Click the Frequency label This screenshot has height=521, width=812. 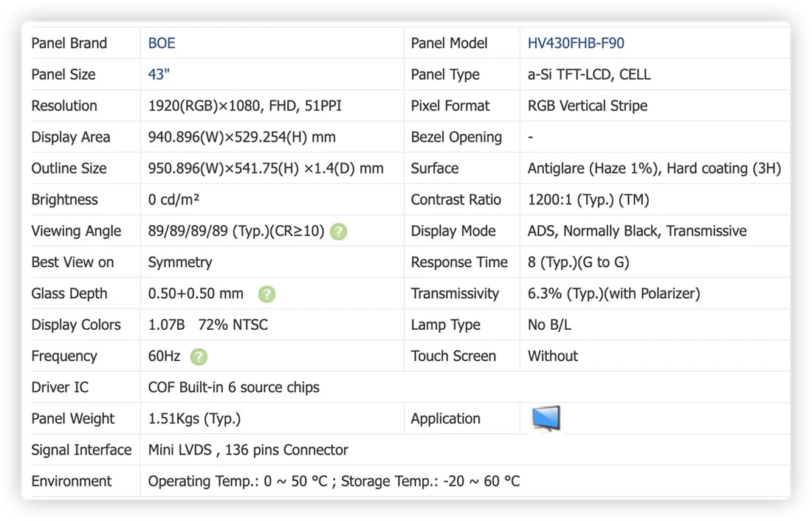64,356
